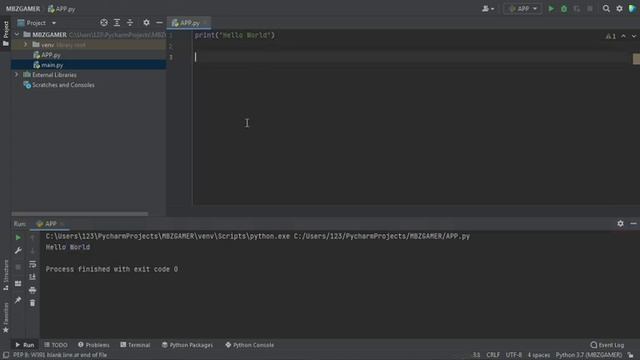This screenshot has width=640, height=360.
Task: Click the python.exe path line in the Run console
Action: (x=258, y=236)
